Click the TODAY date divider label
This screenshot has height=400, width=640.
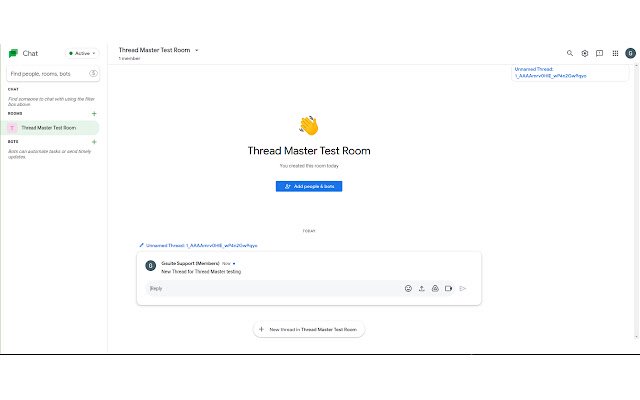[309, 231]
